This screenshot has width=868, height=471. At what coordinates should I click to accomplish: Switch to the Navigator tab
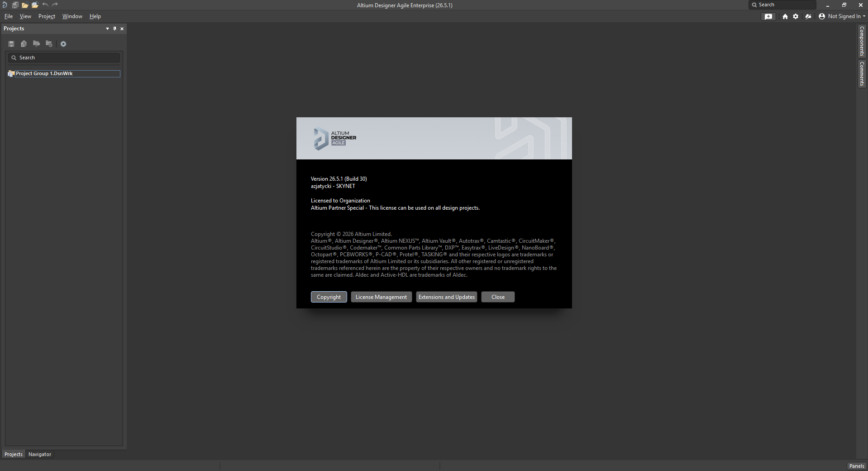click(x=40, y=454)
